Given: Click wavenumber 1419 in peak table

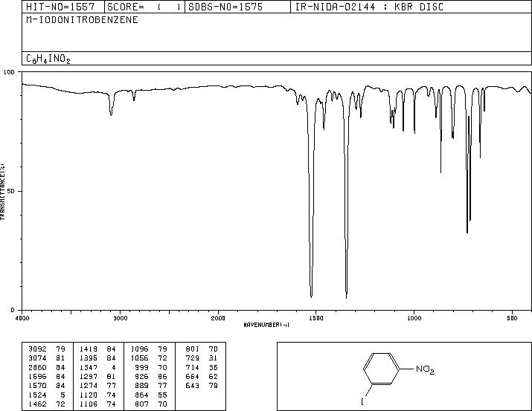Looking at the screenshot, I should coord(89,349).
